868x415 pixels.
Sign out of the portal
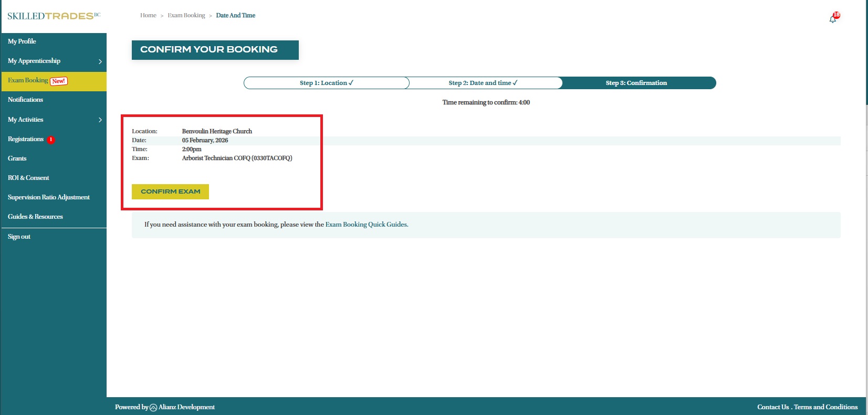pos(19,237)
